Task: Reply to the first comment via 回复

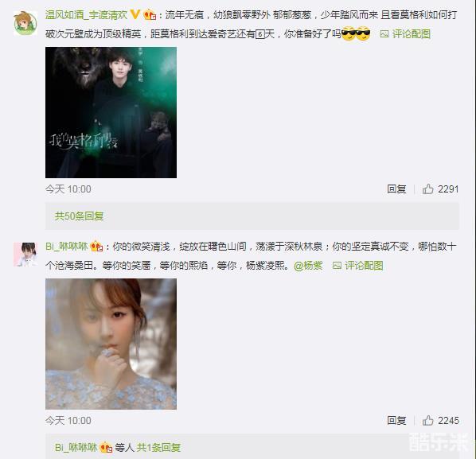Action: pos(396,189)
